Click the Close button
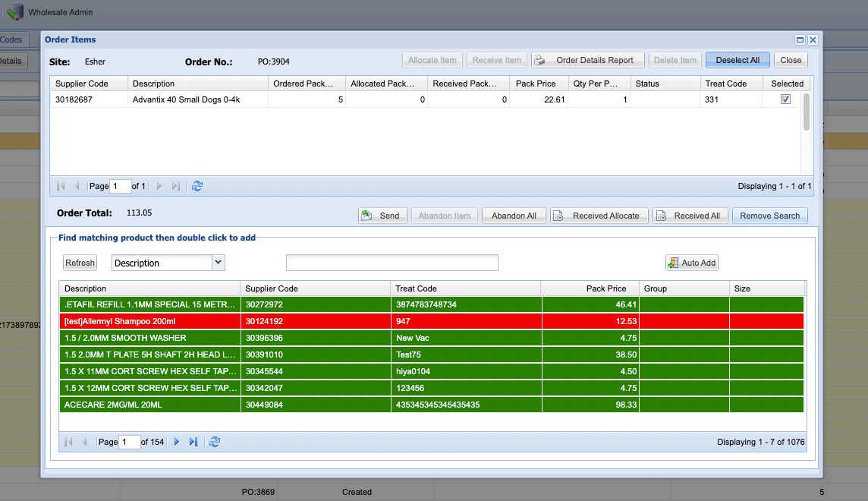Screen dimensions: 868x501 tap(791, 60)
